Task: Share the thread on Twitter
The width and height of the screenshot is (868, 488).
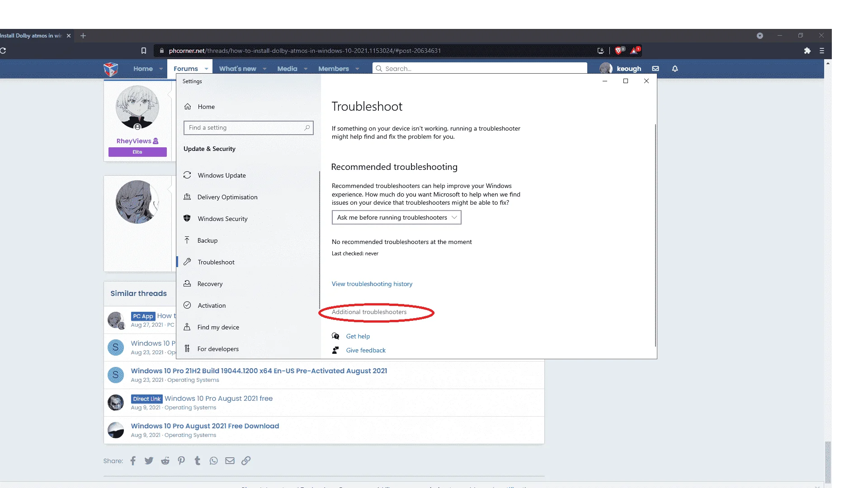Action: point(149,461)
